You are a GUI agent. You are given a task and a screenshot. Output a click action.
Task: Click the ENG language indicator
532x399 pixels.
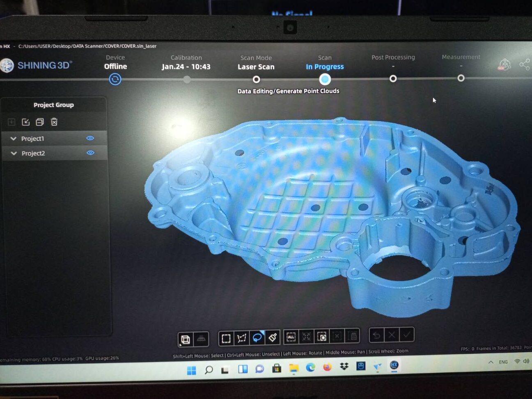pos(503,362)
